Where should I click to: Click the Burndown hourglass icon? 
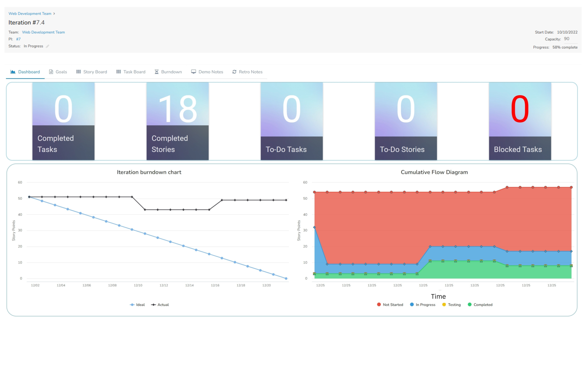[x=157, y=72]
